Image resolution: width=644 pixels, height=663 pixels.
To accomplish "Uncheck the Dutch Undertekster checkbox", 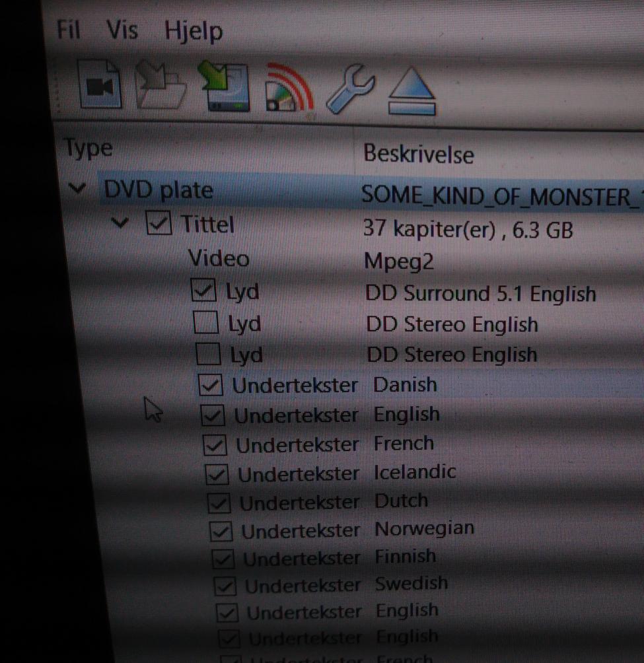I will point(219,503).
